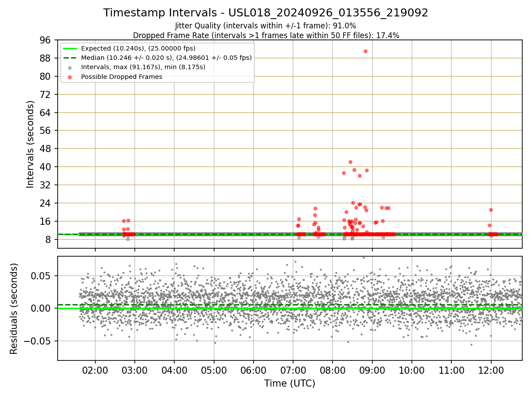
Task: Click the x-axis tick label '08:00'
Action: click(x=332, y=370)
